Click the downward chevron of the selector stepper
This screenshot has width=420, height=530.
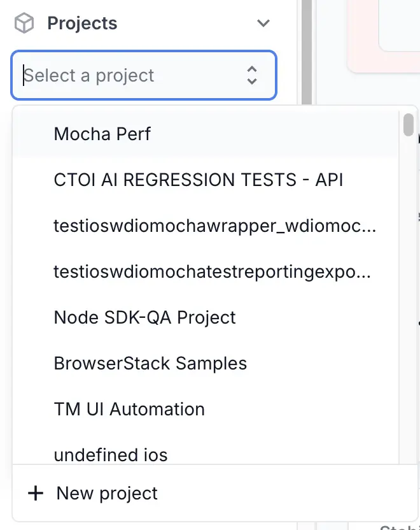[x=252, y=80]
